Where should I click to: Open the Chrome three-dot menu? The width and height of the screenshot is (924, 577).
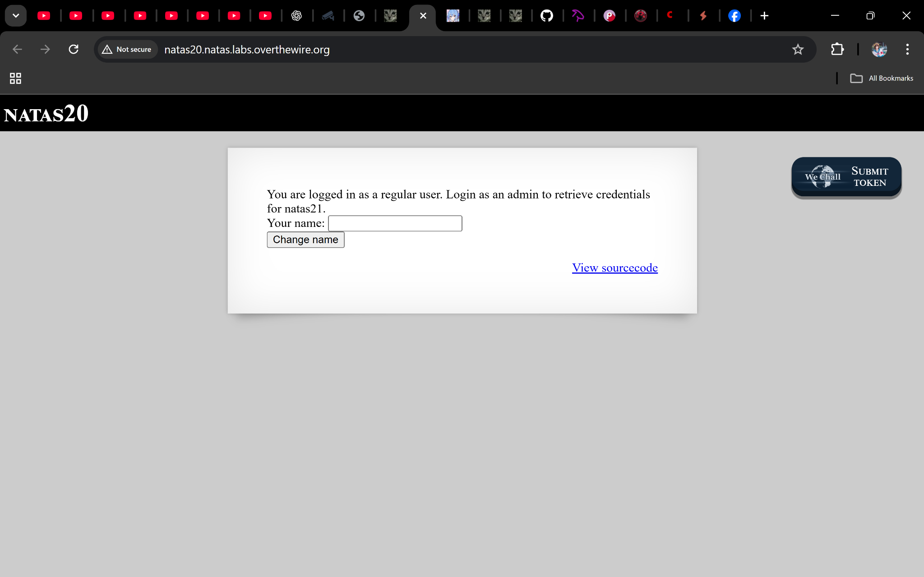pyautogui.click(x=907, y=49)
